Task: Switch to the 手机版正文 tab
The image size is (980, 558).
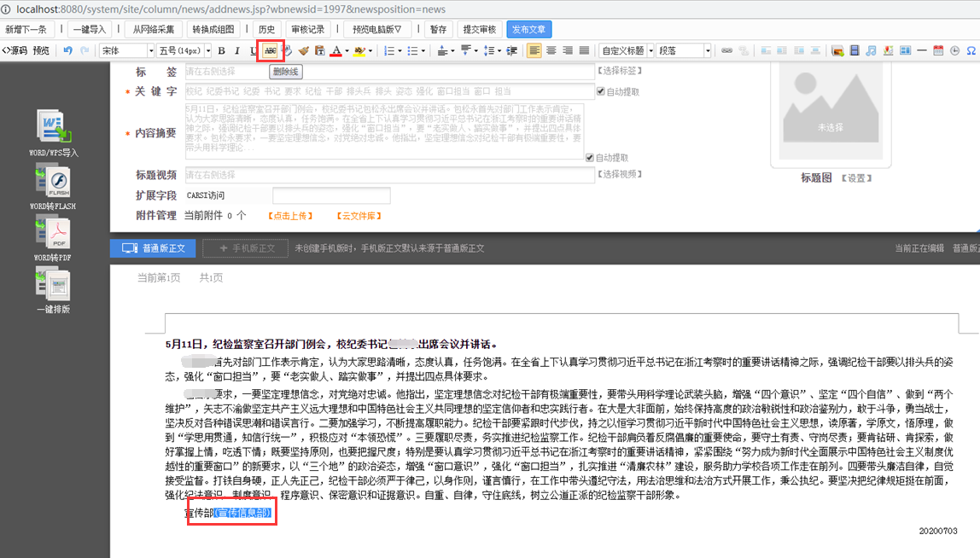Action: coord(246,248)
